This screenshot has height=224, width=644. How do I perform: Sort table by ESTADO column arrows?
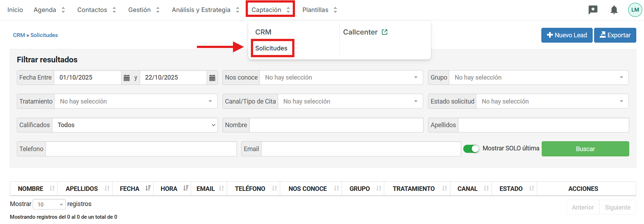click(x=532, y=188)
